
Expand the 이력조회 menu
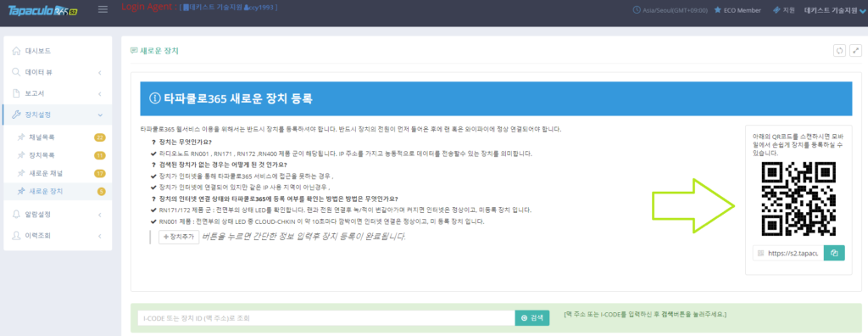click(58, 236)
